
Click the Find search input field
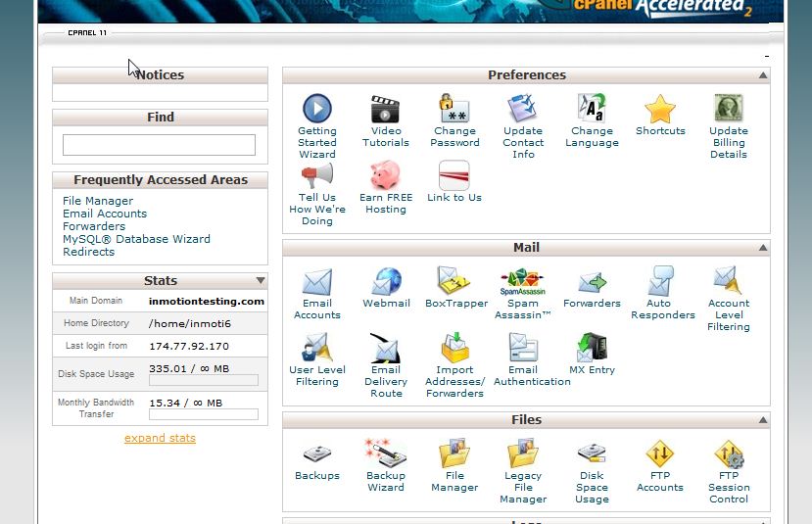tap(159, 145)
